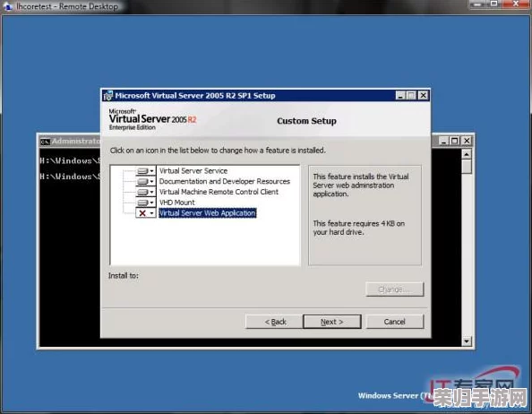Close the Virtual Server setup dialog
The image size is (532, 414).
pos(423,96)
